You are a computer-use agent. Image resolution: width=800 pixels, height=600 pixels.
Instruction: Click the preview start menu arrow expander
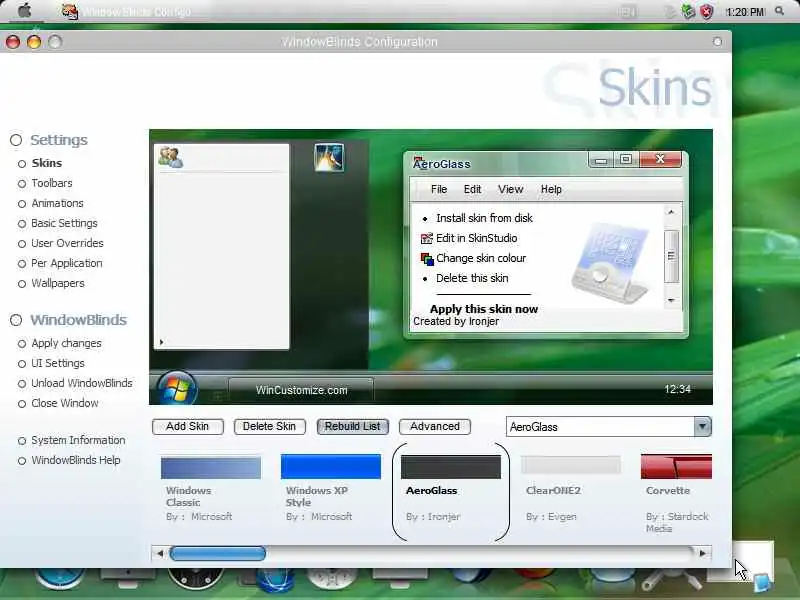click(161, 342)
